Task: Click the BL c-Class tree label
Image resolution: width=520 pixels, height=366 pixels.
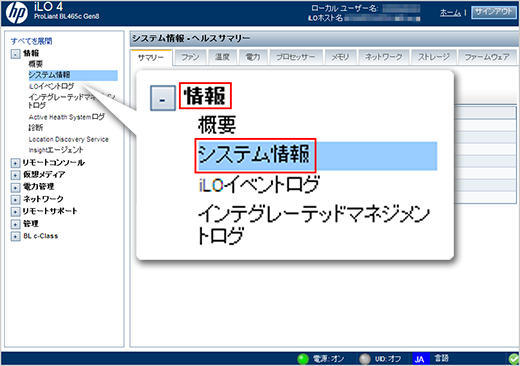Action: [41, 236]
